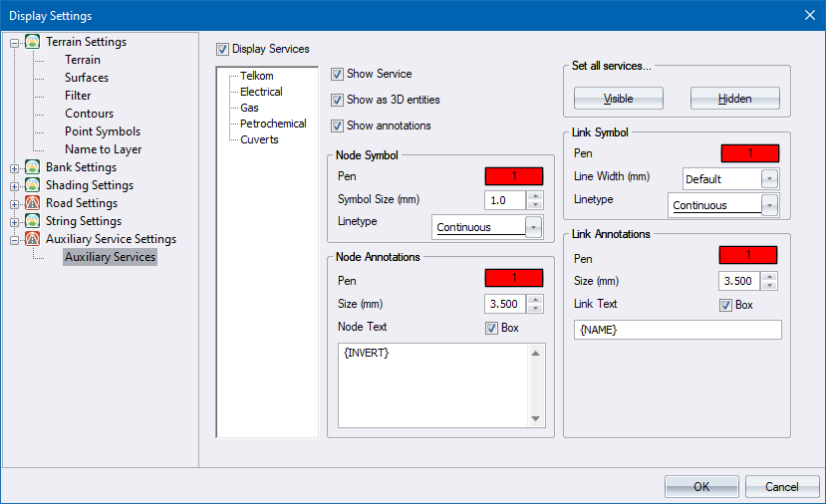Image resolution: width=826 pixels, height=504 pixels.
Task: Open the Node Symbol Linetype dropdown
Action: 535,227
